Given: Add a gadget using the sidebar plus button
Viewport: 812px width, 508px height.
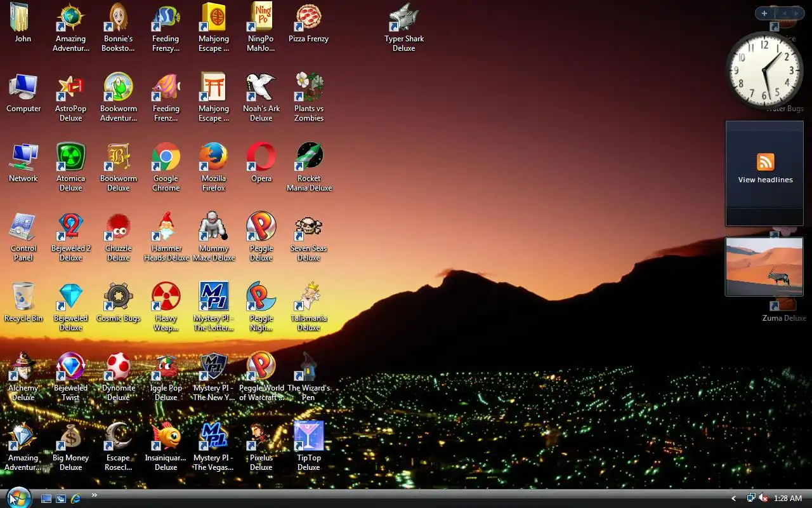Looking at the screenshot, I should coord(764,13).
